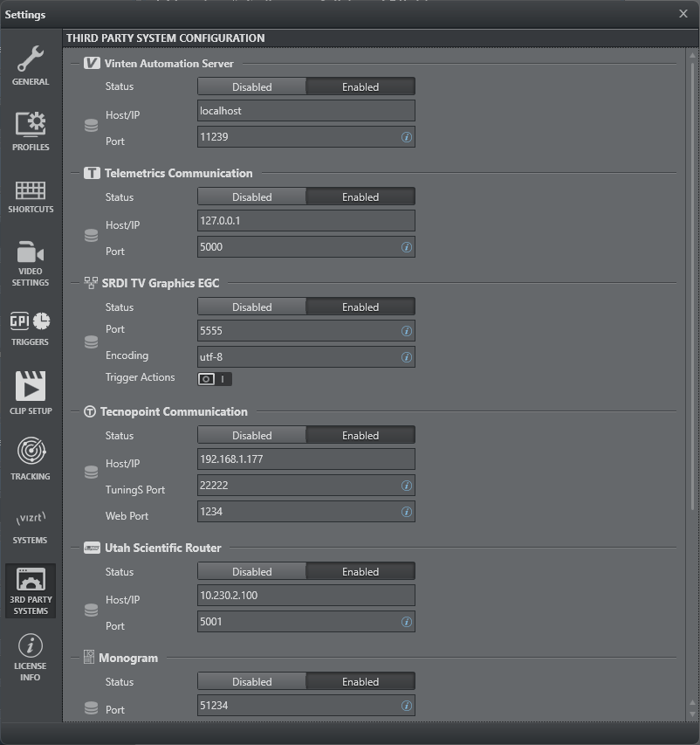Click the Web Port field 1234
This screenshot has height=745, width=700.
click(x=306, y=511)
